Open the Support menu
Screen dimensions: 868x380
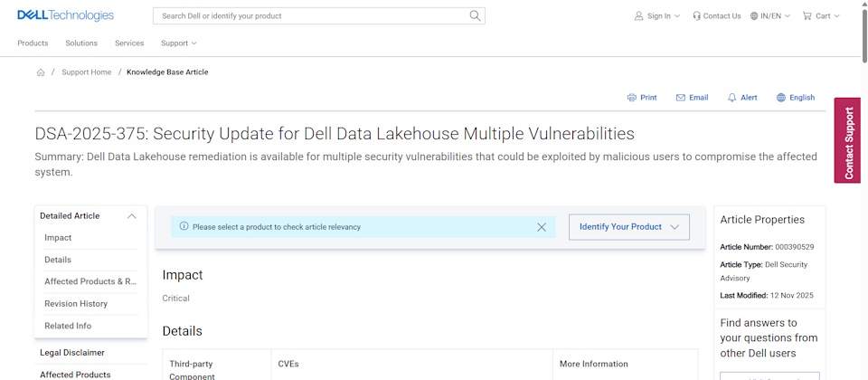point(178,43)
